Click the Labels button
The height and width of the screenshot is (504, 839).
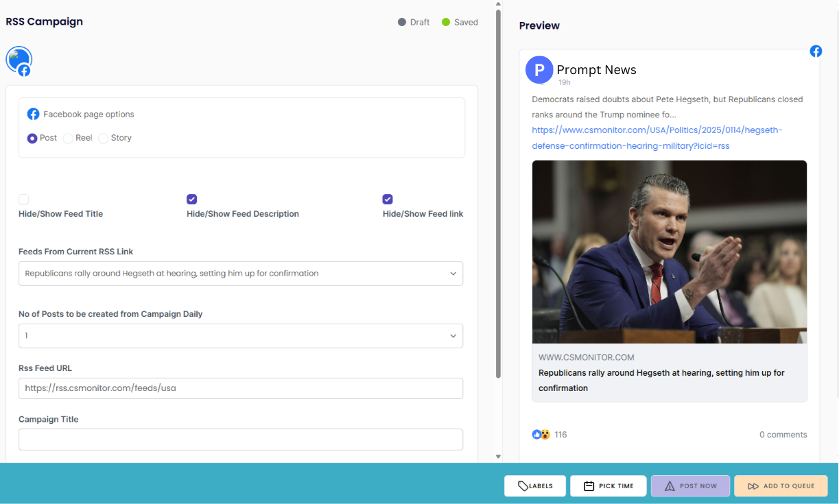[x=535, y=486]
